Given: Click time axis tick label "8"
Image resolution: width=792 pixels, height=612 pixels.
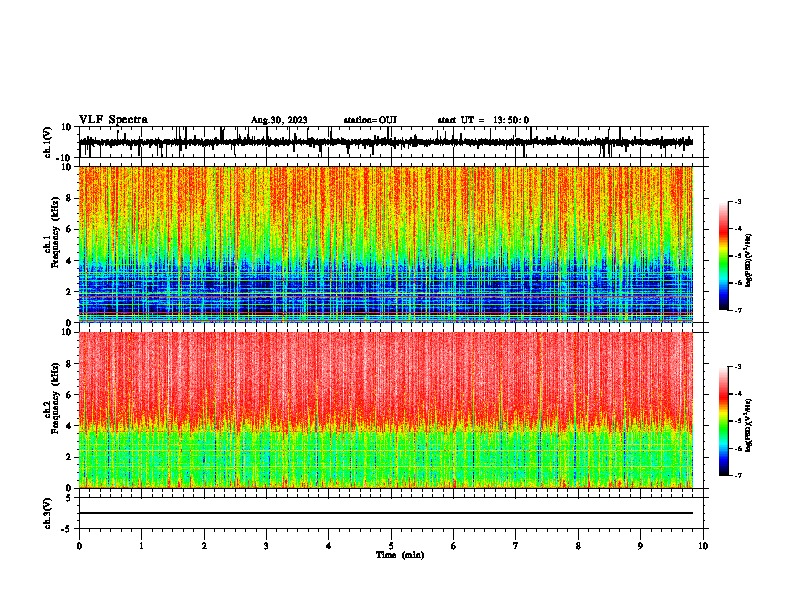Looking at the screenshot, I should (x=578, y=546).
